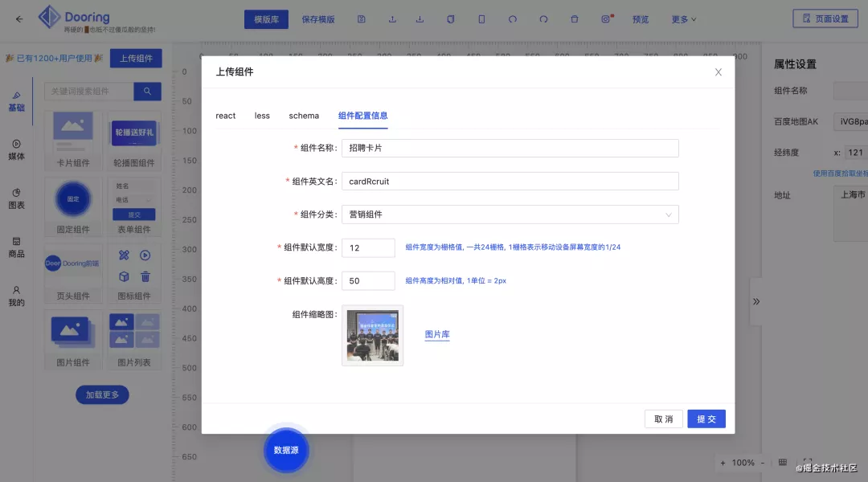868x482 pixels.
Task: Click the screenshot camera icon with red dot
Action: coord(605,18)
